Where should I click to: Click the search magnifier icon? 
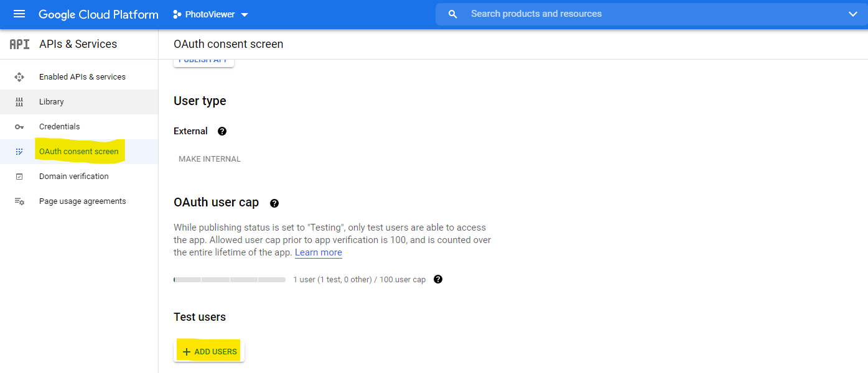(x=452, y=14)
